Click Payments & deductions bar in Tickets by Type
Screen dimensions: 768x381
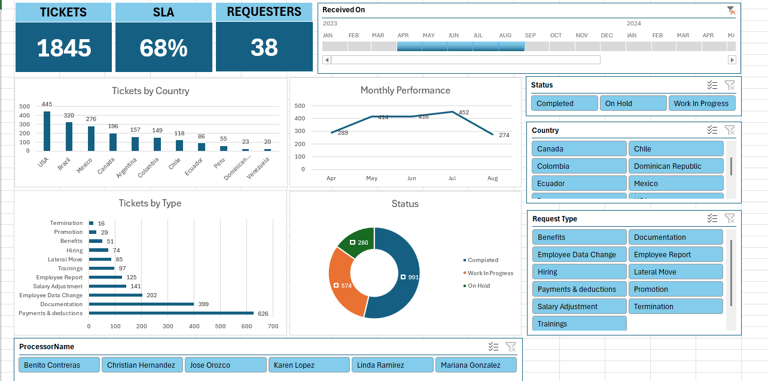coord(171,313)
